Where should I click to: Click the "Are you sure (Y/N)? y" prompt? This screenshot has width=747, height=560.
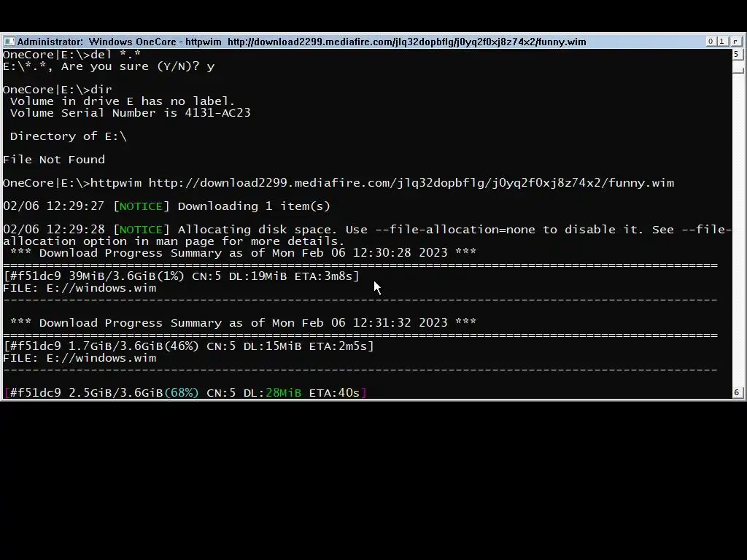pyautogui.click(x=109, y=66)
